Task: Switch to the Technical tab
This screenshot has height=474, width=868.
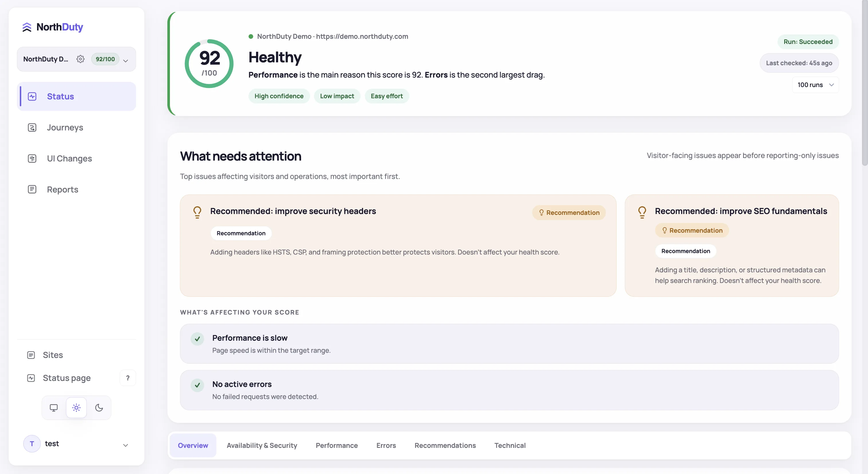Action: [510, 445]
